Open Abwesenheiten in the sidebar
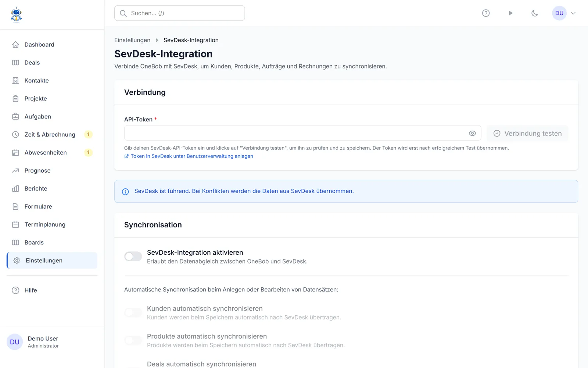 coord(52,153)
